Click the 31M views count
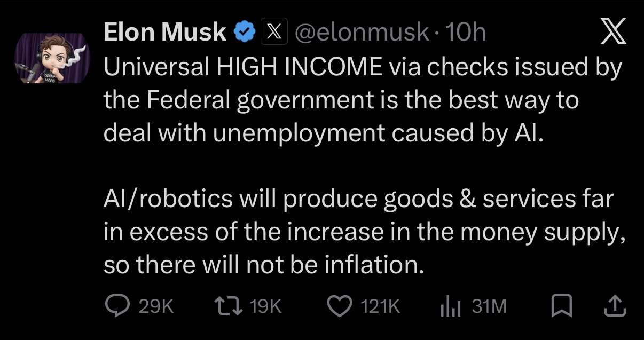 [489, 306]
